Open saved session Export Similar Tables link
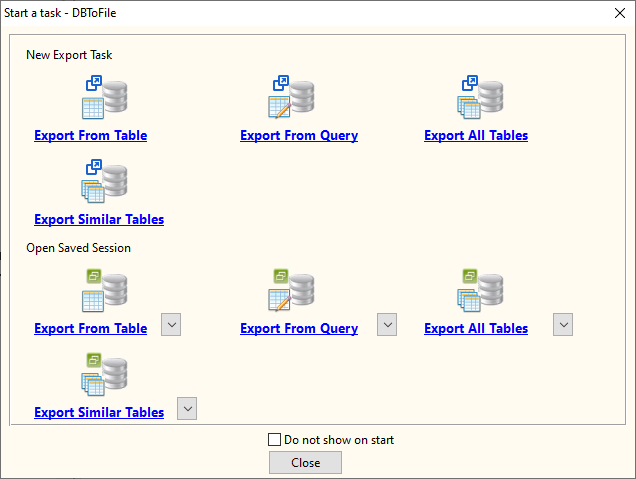Image resolution: width=636 pixels, height=479 pixels. pyautogui.click(x=99, y=412)
